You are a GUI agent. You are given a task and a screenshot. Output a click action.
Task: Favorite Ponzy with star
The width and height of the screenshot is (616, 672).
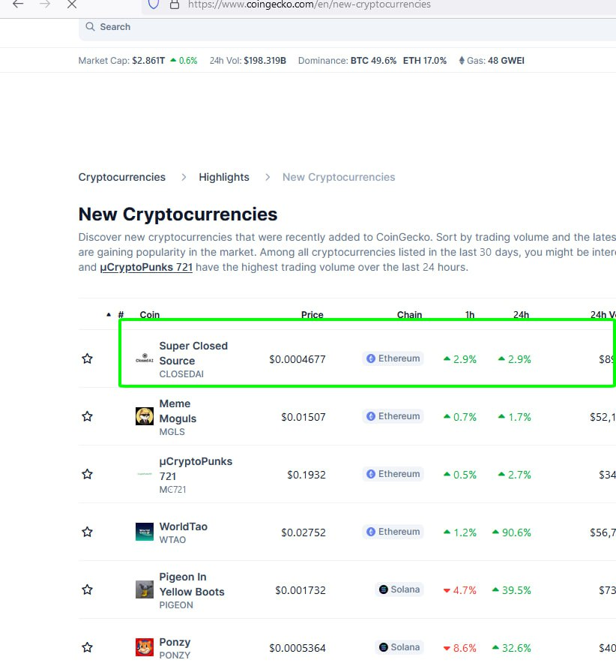pos(88,647)
